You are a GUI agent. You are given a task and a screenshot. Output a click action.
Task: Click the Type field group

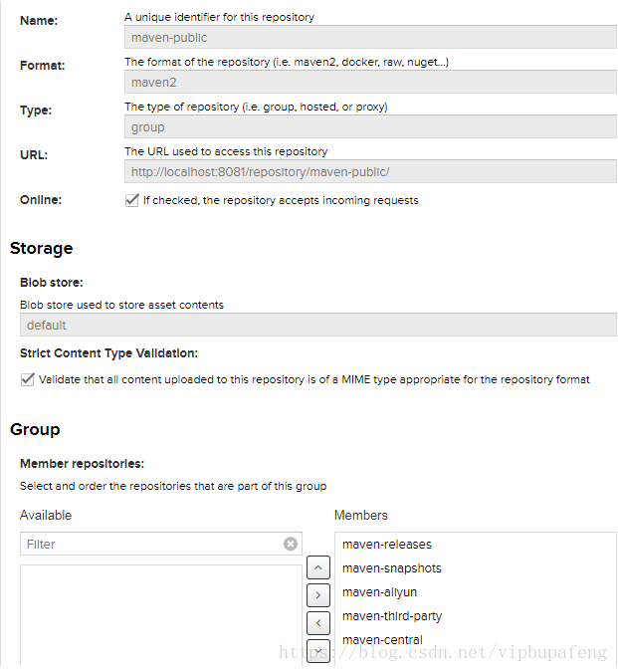[370, 126]
